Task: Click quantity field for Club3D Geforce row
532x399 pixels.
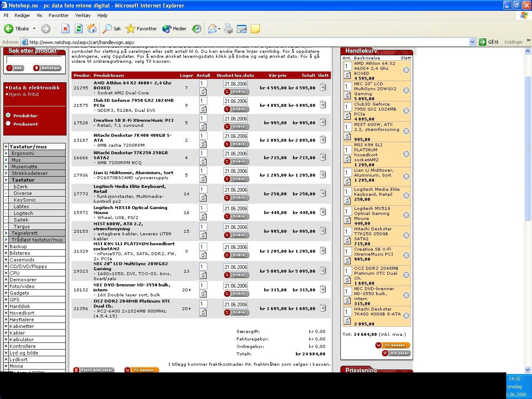Action: click(203, 101)
